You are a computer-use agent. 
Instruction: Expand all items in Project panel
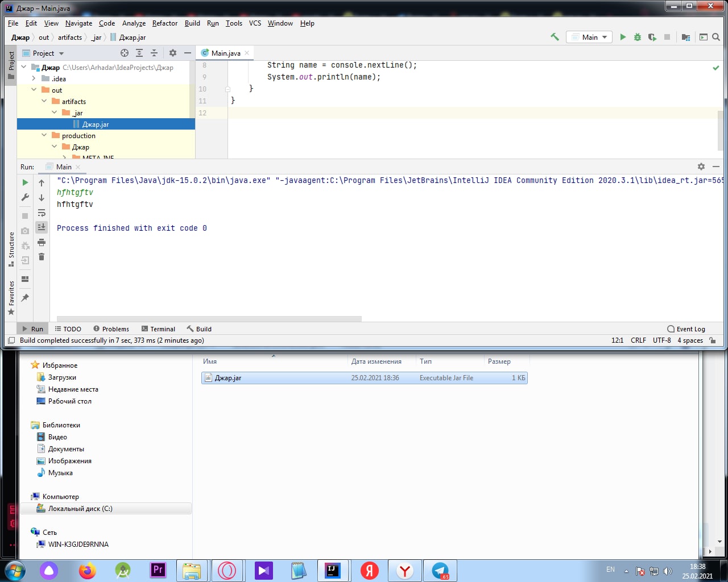139,53
